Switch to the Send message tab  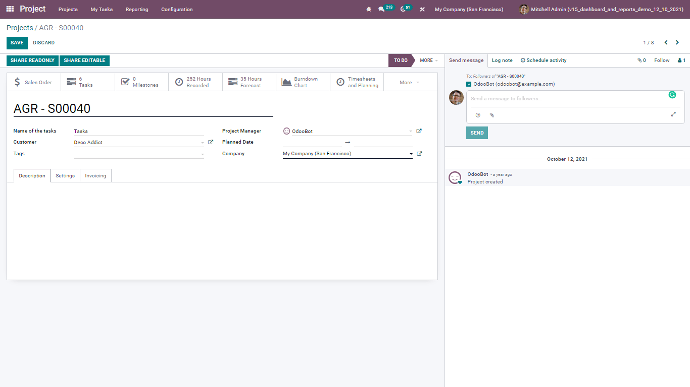tap(466, 60)
